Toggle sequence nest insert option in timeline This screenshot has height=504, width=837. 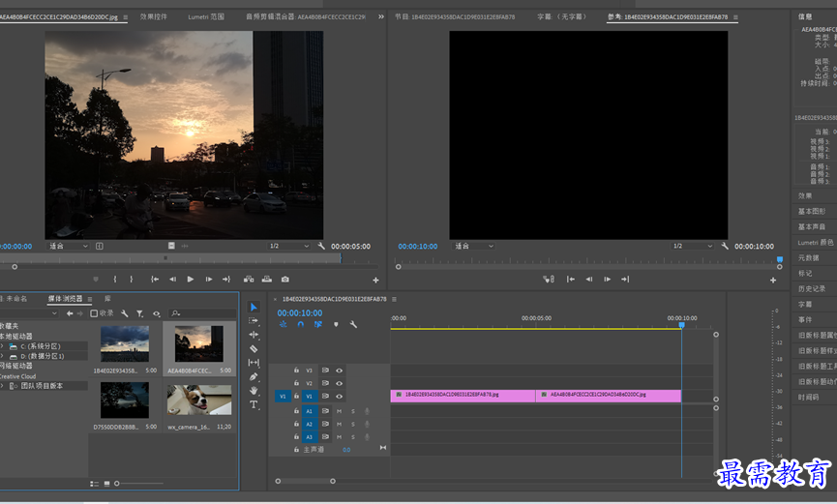[x=283, y=324]
